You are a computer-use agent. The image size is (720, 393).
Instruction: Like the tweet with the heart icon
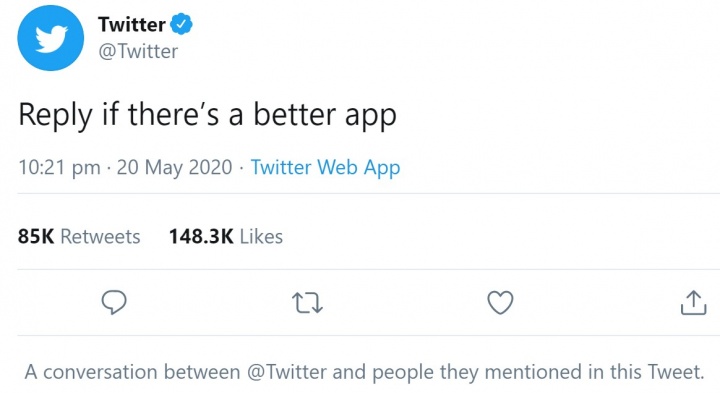pyautogui.click(x=500, y=303)
